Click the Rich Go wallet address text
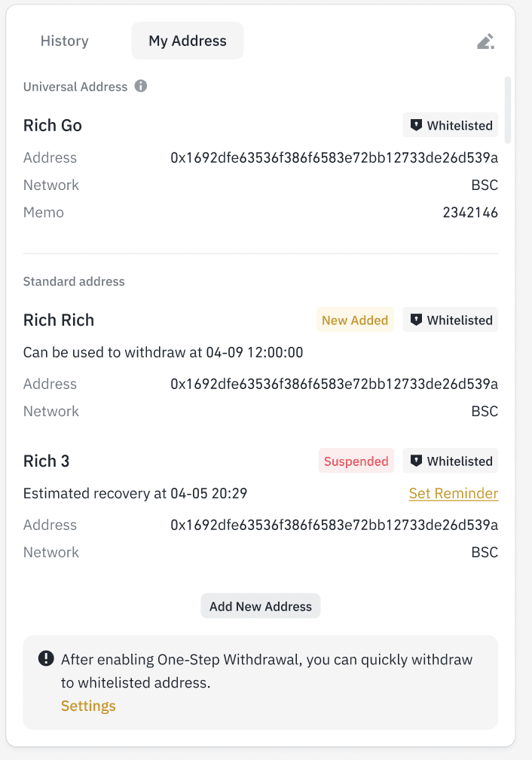This screenshot has width=532, height=760. (x=334, y=158)
